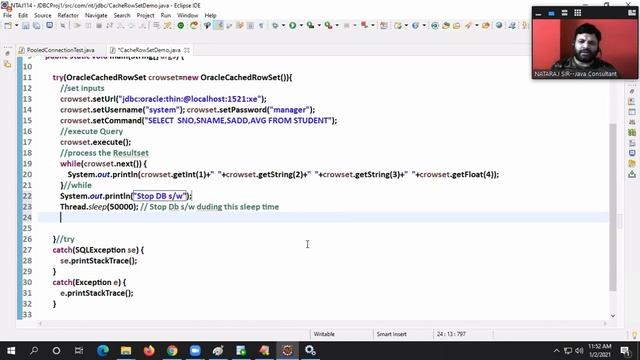The width and height of the screenshot is (640, 360).
Task: Toggle Show Whitespace Characters pilcrow icon
Action: coord(261,26)
